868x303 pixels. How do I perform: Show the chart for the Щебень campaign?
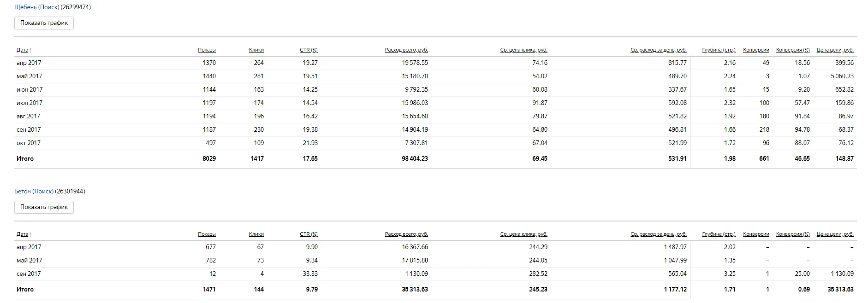pos(44,23)
